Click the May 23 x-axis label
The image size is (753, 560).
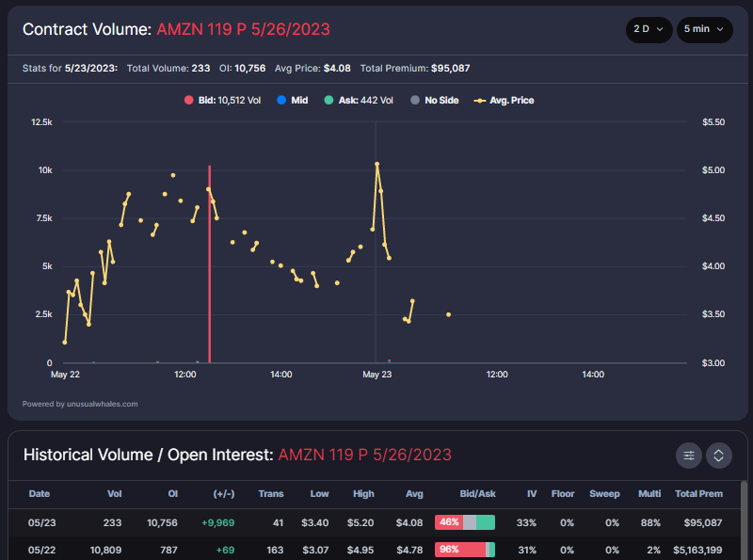(377, 375)
